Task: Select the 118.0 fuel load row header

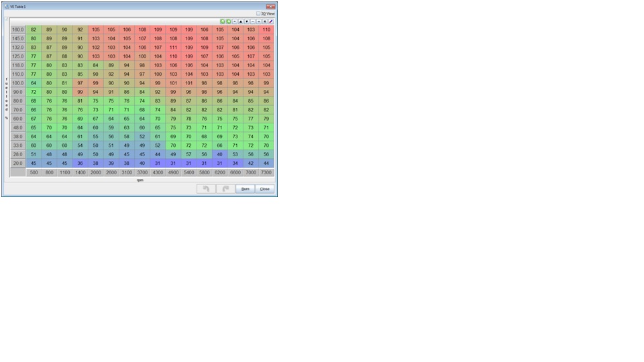Action: (x=17, y=65)
